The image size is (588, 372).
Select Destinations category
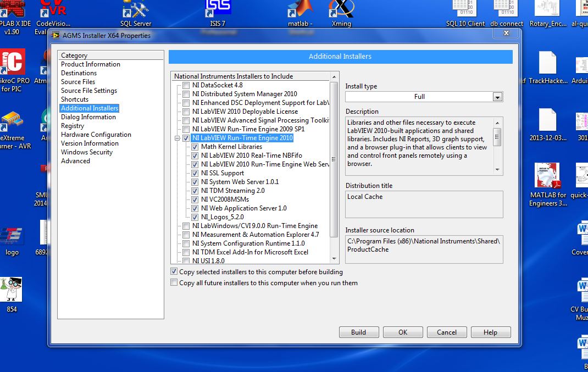(x=79, y=73)
